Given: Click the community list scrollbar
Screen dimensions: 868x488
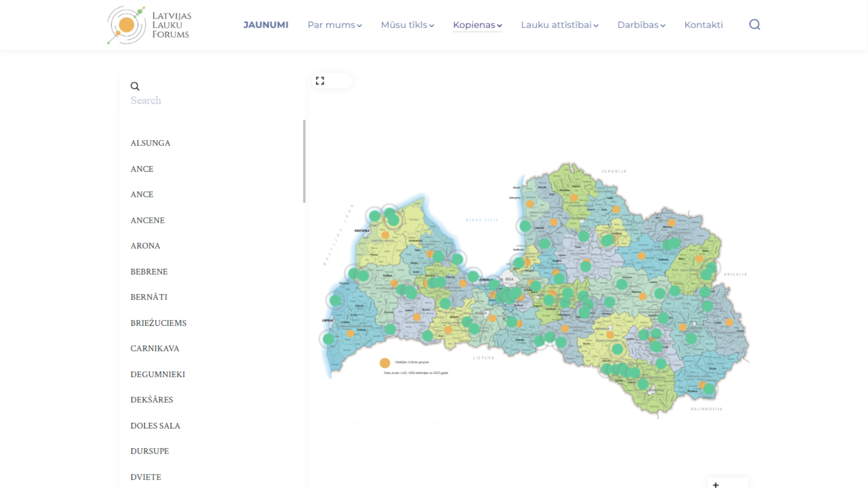Looking at the screenshot, I should click(304, 161).
